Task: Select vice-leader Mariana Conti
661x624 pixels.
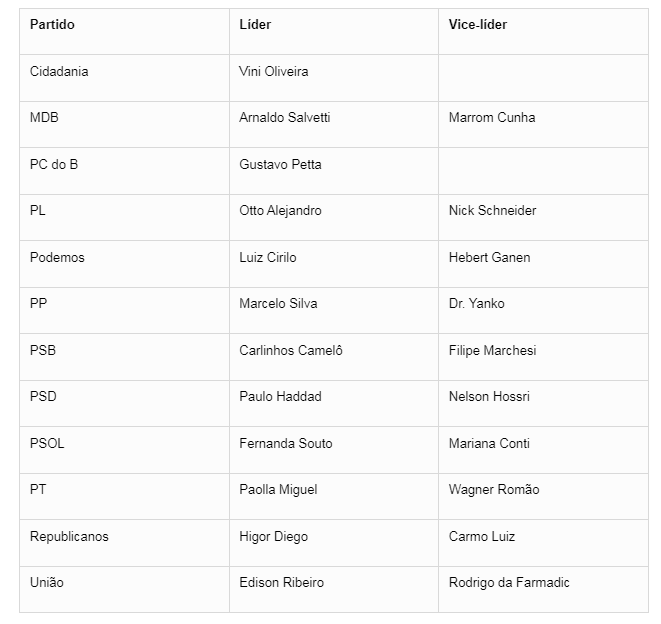Action: point(489,443)
